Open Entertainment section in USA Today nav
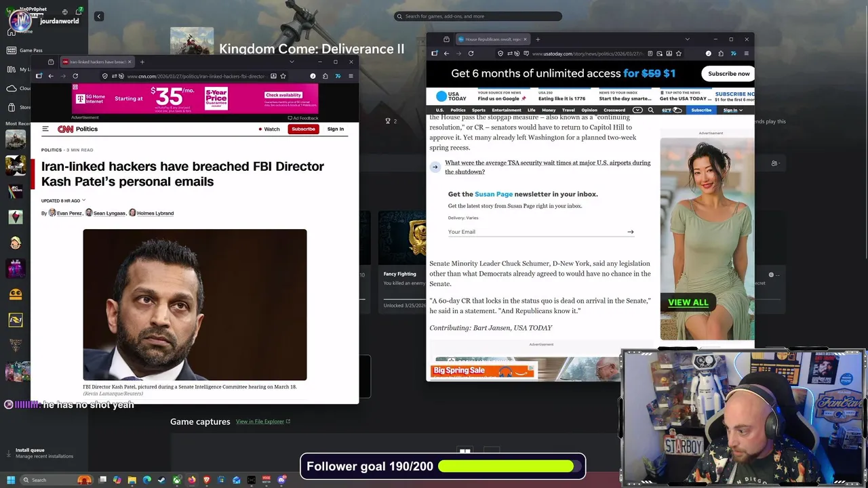Image resolution: width=868 pixels, height=488 pixels. pos(507,110)
